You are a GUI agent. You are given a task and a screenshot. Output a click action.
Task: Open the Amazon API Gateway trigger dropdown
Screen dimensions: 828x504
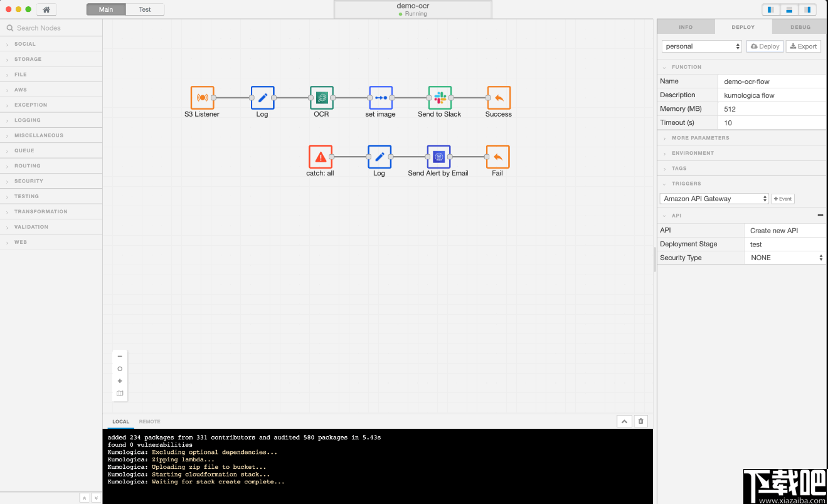click(x=714, y=199)
